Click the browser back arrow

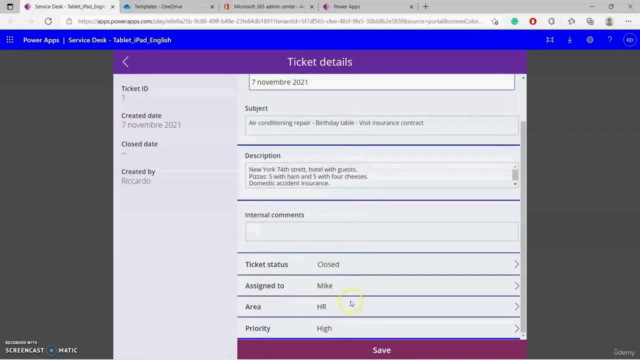12,21
